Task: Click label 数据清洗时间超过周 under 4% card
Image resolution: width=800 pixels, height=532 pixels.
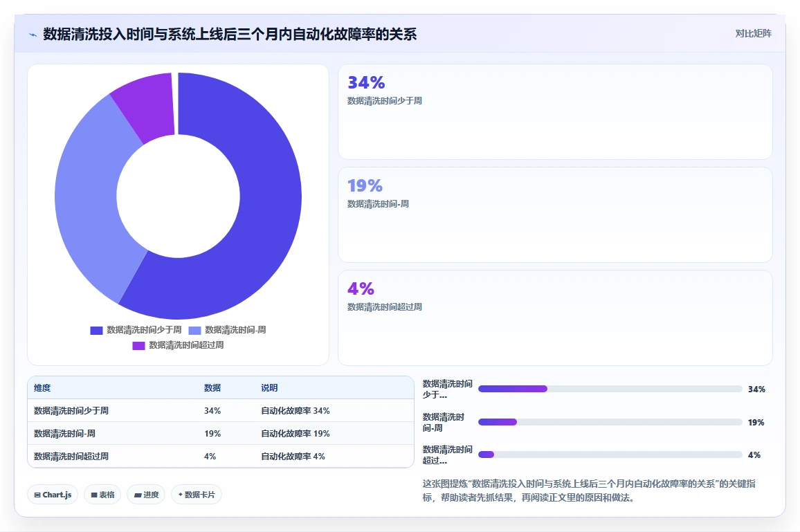Action: (x=385, y=307)
